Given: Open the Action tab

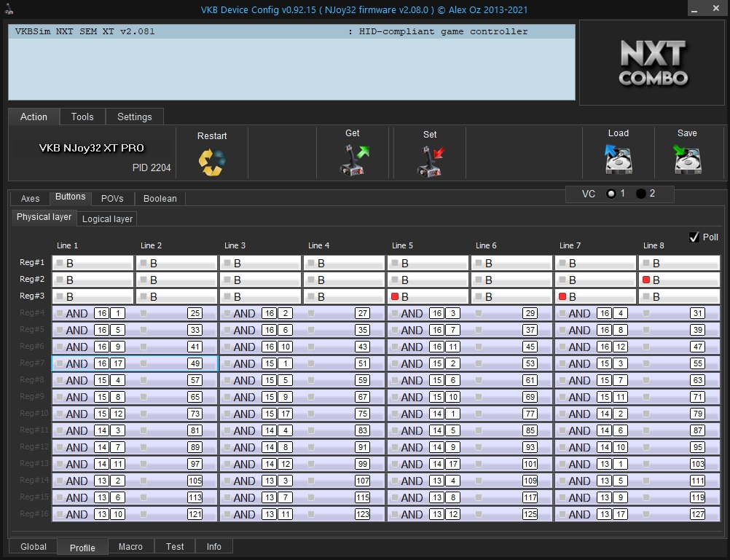Looking at the screenshot, I should point(34,117).
